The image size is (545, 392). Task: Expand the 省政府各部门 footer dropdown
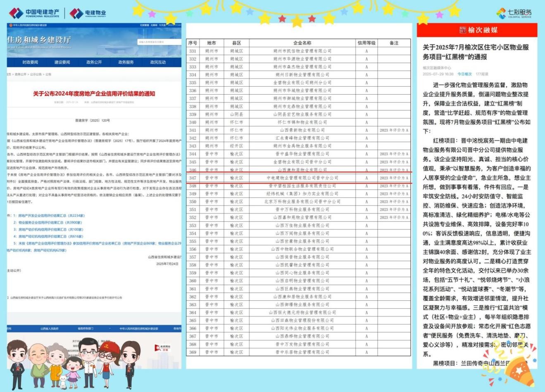(x=86, y=329)
